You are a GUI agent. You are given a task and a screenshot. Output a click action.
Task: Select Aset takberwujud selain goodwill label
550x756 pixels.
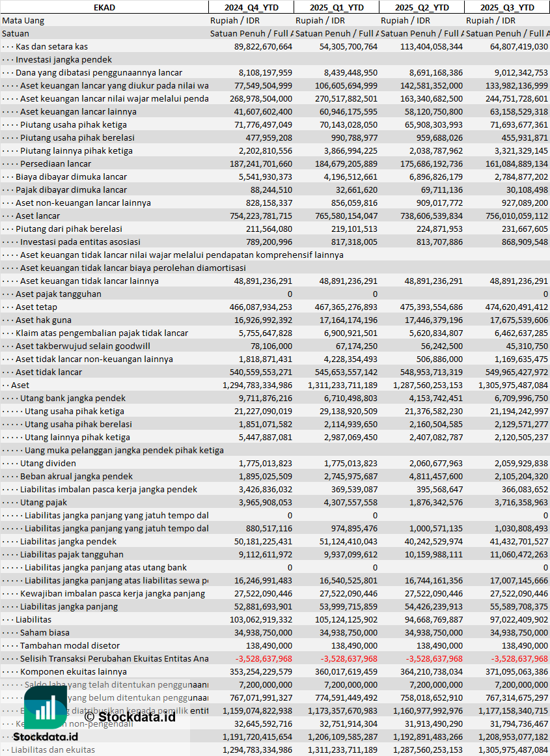pos(83,346)
